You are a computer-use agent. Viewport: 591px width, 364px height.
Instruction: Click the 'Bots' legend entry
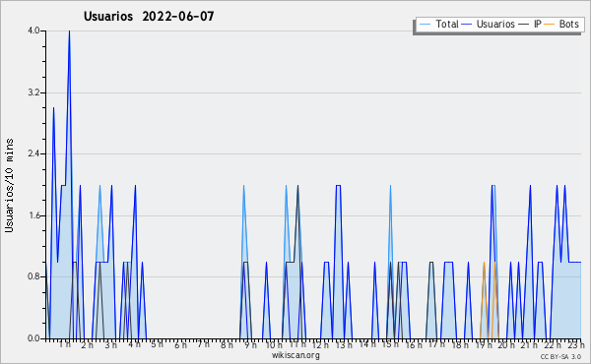pyautogui.click(x=561, y=25)
